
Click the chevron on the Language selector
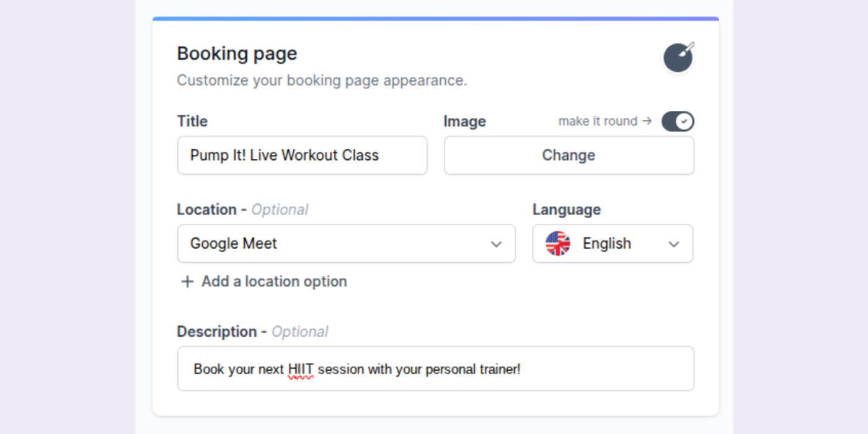[674, 244]
